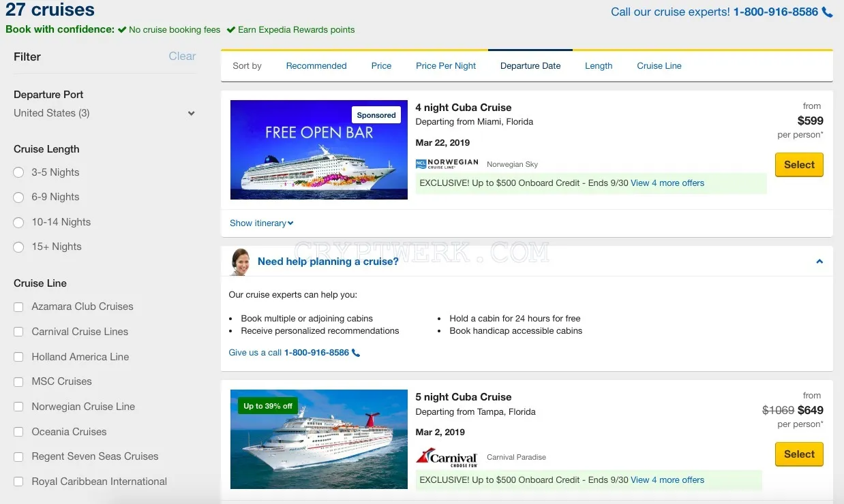
Task: Check the Regent Seven Seas Cruises checkbox
Action: click(19, 457)
